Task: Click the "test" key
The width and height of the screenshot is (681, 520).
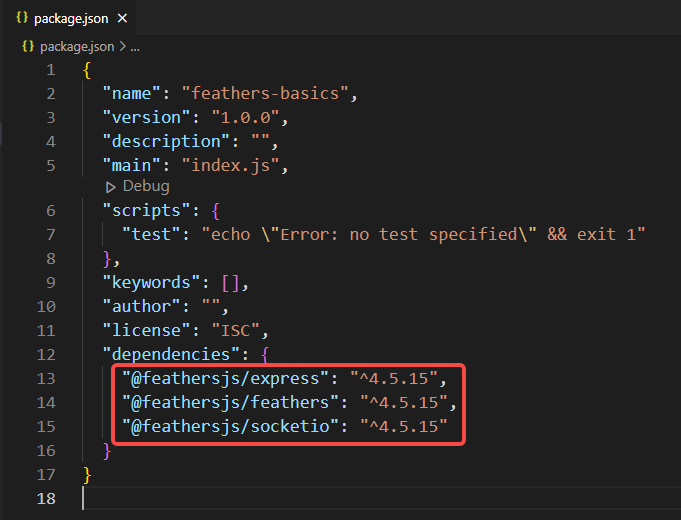Action: [x=151, y=235]
